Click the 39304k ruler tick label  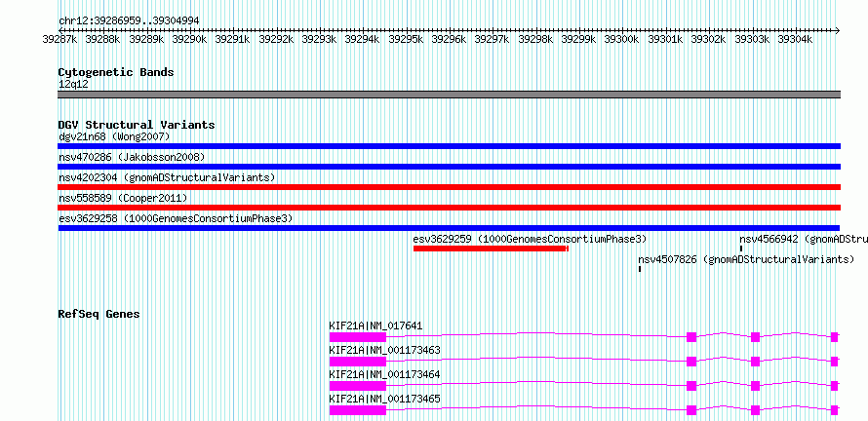tap(795, 39)
